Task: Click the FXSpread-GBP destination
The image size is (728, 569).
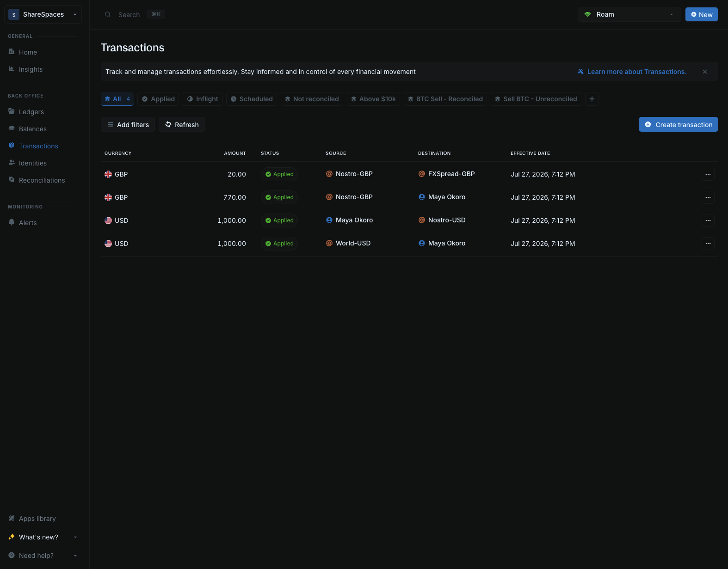Action: click(446, 174)
